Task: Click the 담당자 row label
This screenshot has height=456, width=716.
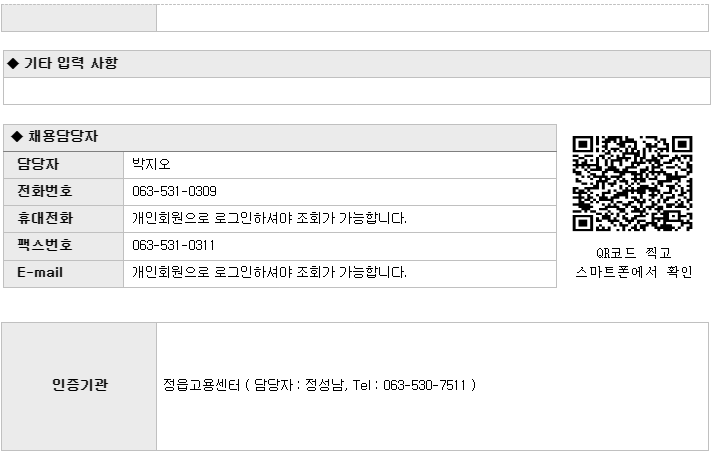Action: [x=38, y=164]
